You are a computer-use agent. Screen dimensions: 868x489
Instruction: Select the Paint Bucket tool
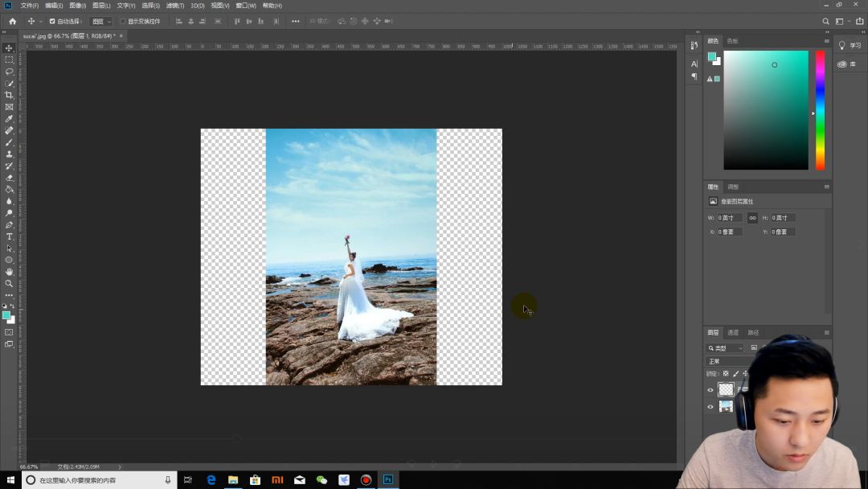pyautogui.click(x=9, y=189)
